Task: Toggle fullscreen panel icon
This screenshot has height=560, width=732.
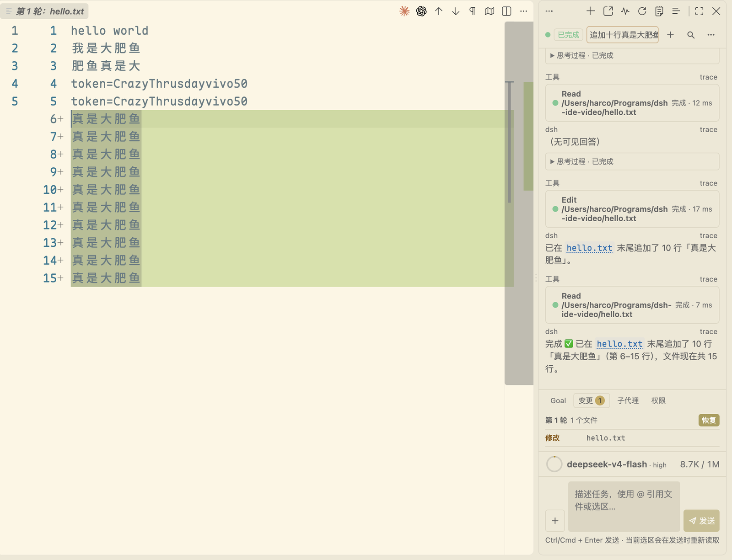Action: pyautogui.click(x=699, y=11)
